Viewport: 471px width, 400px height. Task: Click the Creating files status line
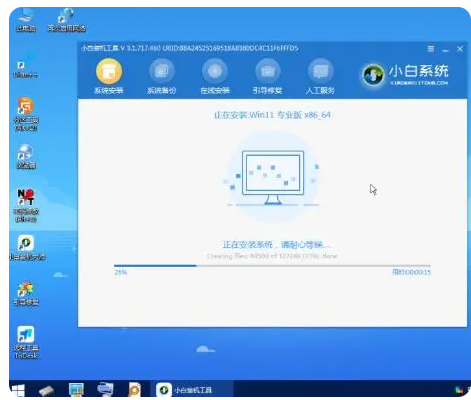(272, 256)
